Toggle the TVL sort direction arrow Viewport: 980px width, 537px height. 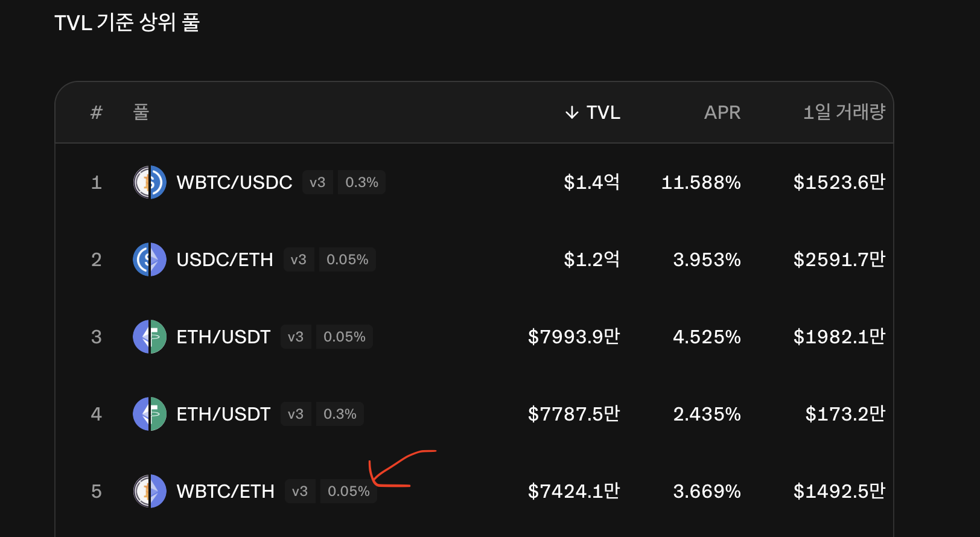coord(571,112)
